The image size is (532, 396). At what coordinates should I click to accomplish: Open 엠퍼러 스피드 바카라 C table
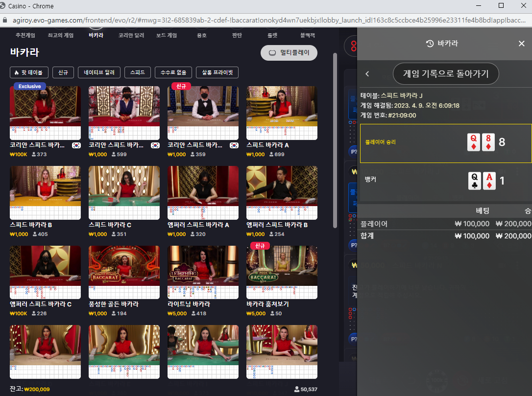(x=45, y=272)
